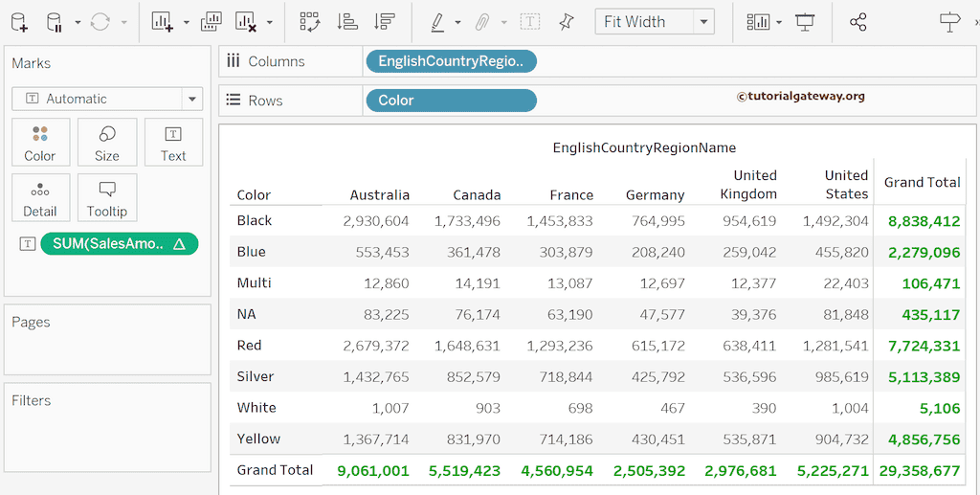The width and height of the screenshot is (980, 495).
Task: Sort ascending using toolbar icon
Action: coord(347,21)
